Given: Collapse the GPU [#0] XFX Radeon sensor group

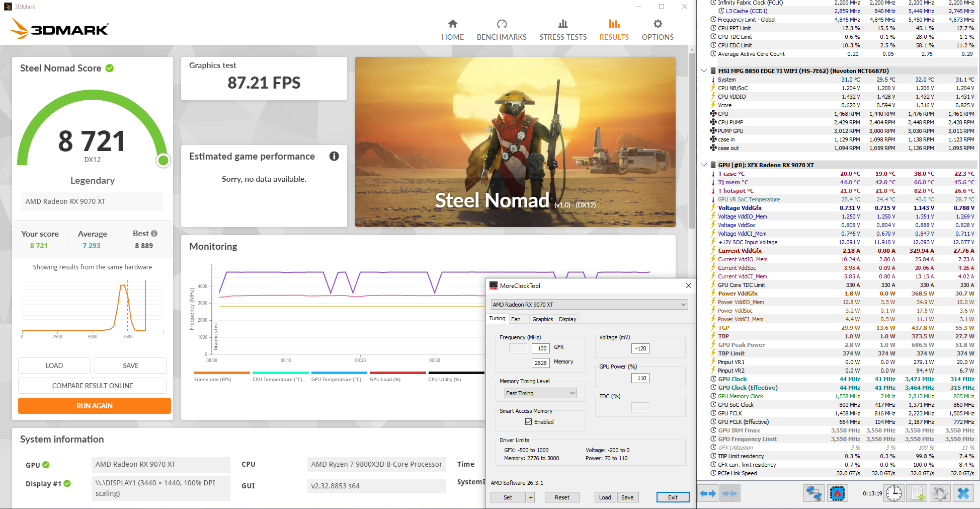Looking at the screenshot, I should pos(704,165).
